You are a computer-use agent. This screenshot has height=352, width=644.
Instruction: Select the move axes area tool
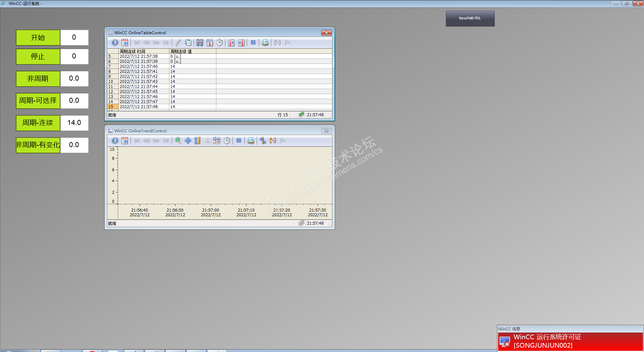(198, 141)
